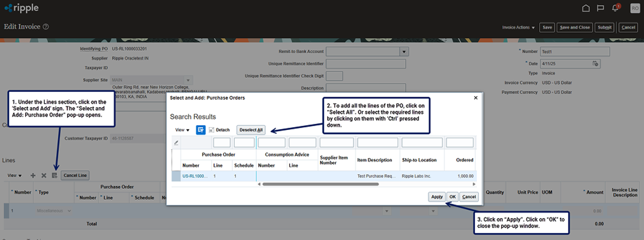Click filter field above Ship-to Location column
Screen dimensions: 644x240
pyautogui.click(x=422, y=143)
